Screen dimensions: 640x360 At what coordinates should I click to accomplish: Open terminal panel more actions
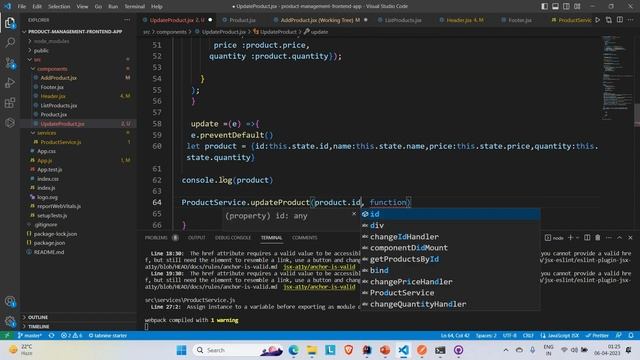[609, 238]
